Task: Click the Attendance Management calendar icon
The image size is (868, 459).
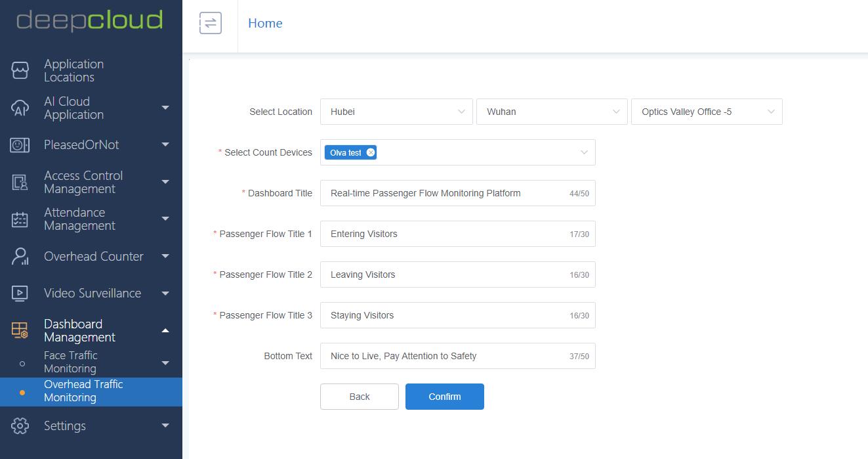Action: pos(20,219)
